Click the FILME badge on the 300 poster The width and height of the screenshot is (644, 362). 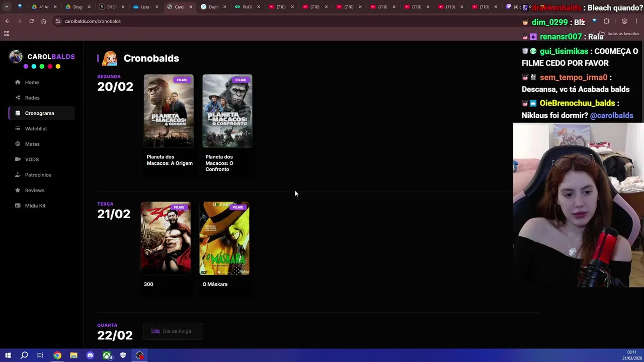[x=179, y=207]
